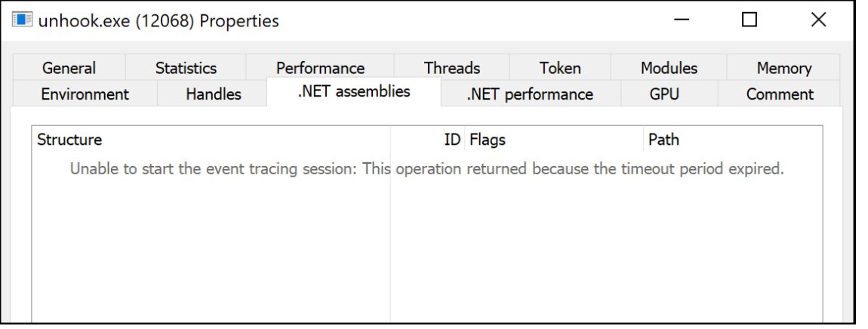Go to the Memory tab
Screen dimensions: 868x329
coord(783,68)
